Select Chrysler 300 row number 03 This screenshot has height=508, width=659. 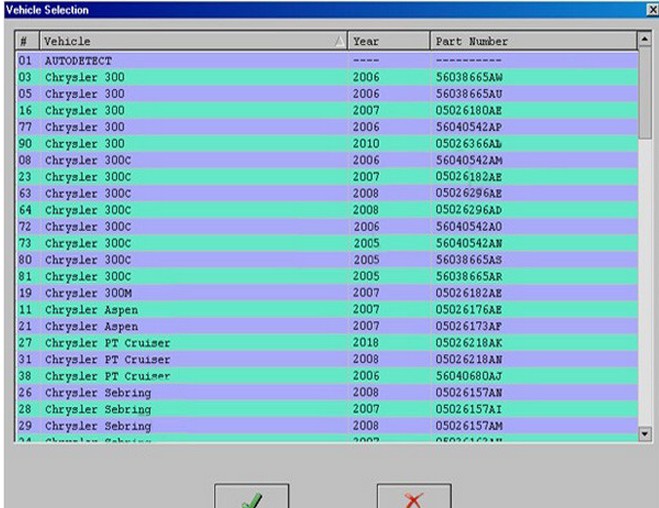[327, 77]
